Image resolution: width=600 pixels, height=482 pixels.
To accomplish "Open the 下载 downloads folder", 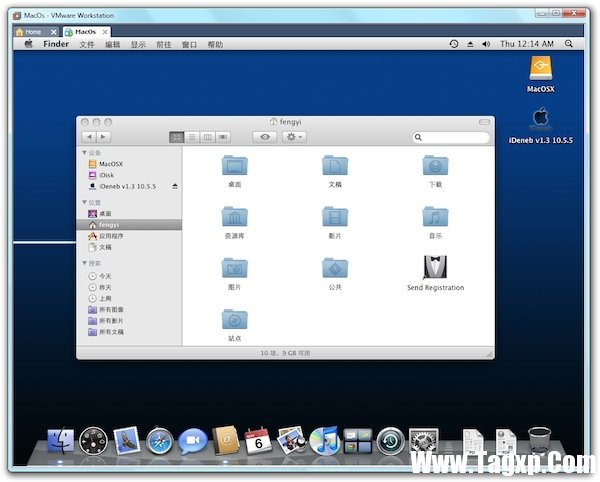I will click(x=435, y=166).
